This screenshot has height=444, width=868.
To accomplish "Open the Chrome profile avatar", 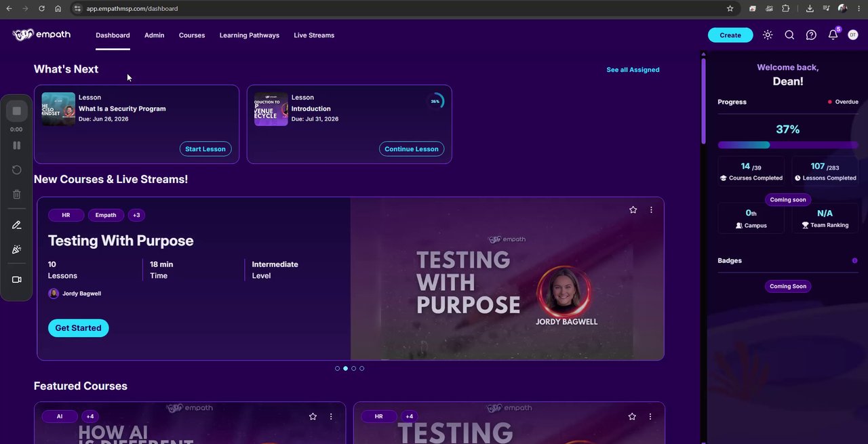I will [x=843, y=8].
